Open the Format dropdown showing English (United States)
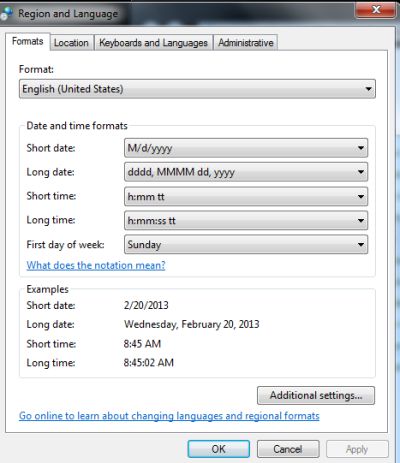This screenshot has height=463, width=400. [197, 89]
